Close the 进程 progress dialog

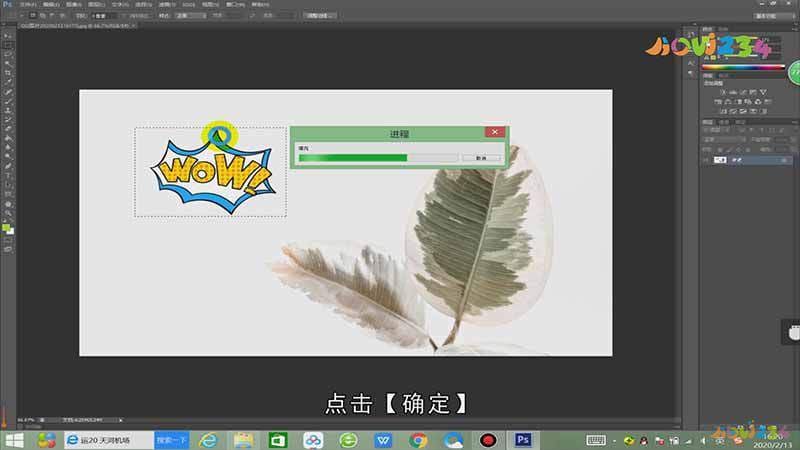494,132
